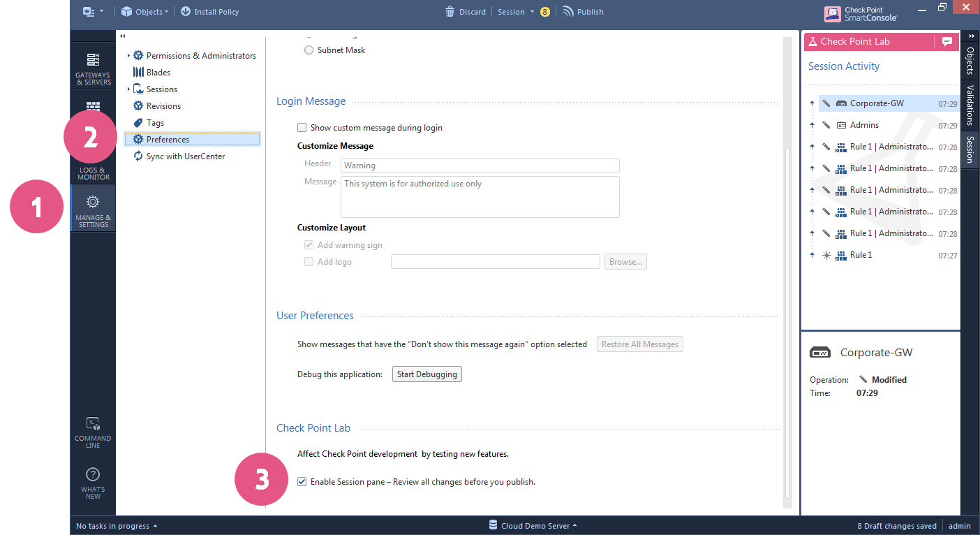Click the up arrow beside Admins entry
This screenshot has width=980, height=535.
pos(812,125)
